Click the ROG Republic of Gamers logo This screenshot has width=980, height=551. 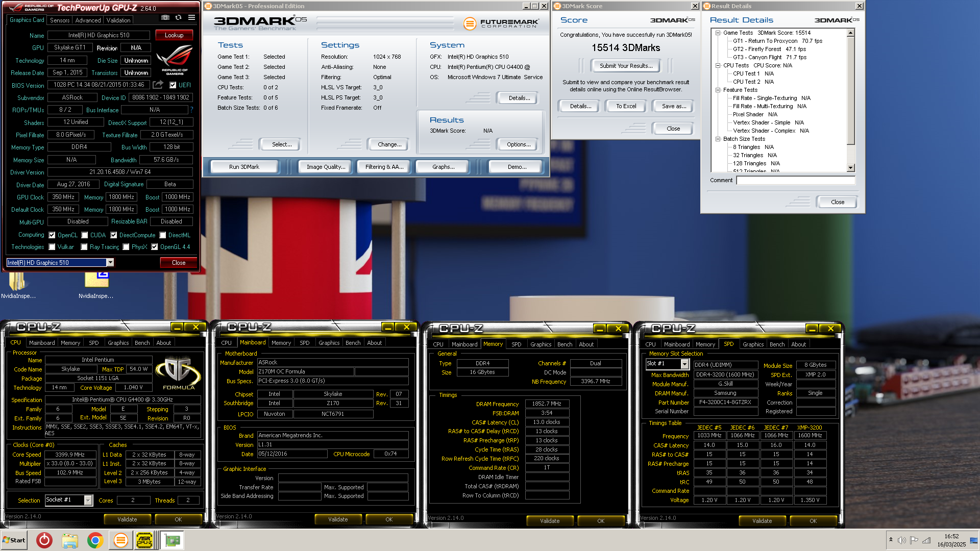(175, 61)
